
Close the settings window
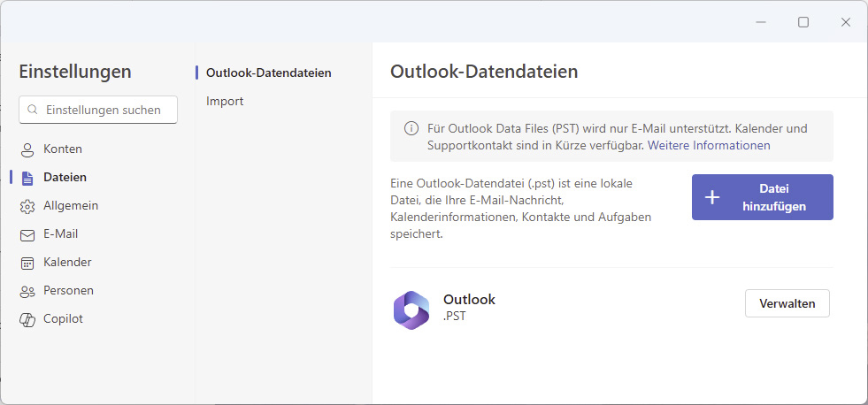click(845, 22)
